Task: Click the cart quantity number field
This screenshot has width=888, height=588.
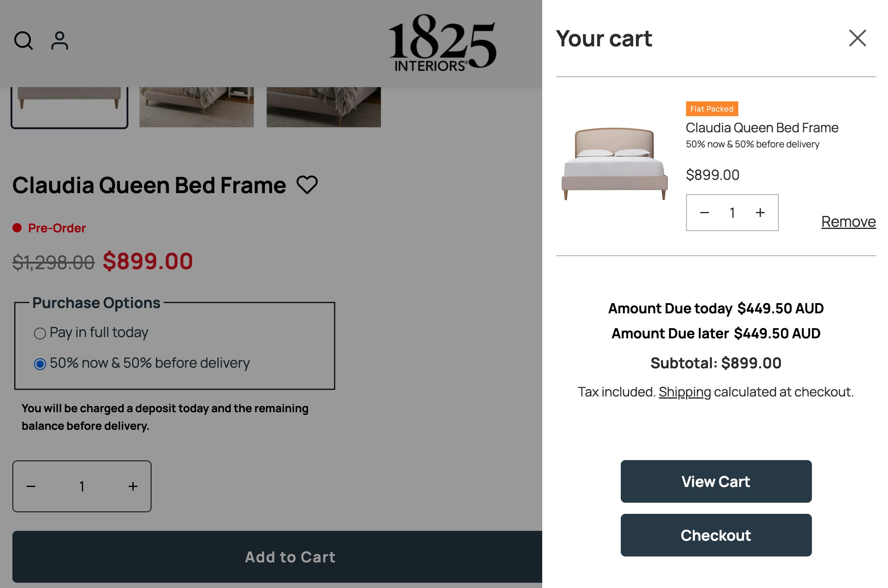Action: click(x=732, y=213)
